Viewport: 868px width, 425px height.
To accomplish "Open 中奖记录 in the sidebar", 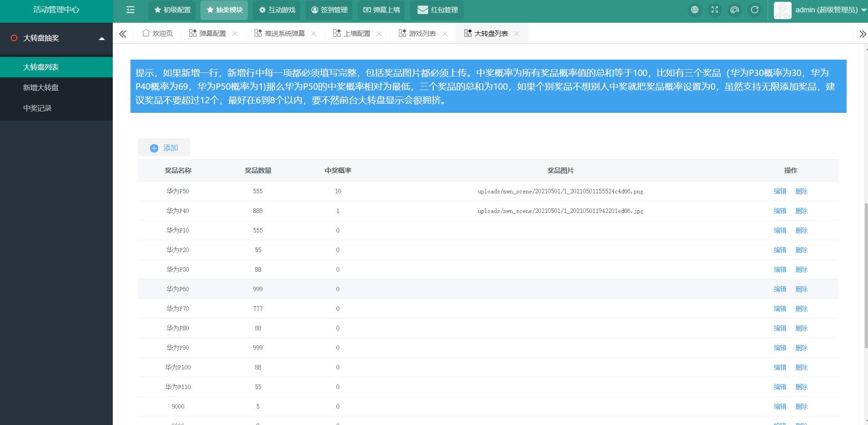I will coord(37,108).
